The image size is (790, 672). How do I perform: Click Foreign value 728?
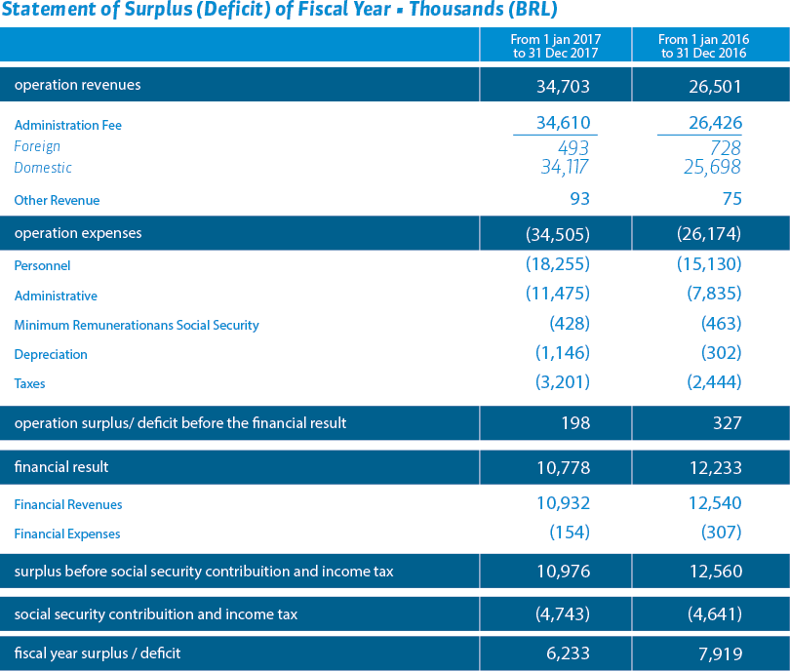(726, 147)
